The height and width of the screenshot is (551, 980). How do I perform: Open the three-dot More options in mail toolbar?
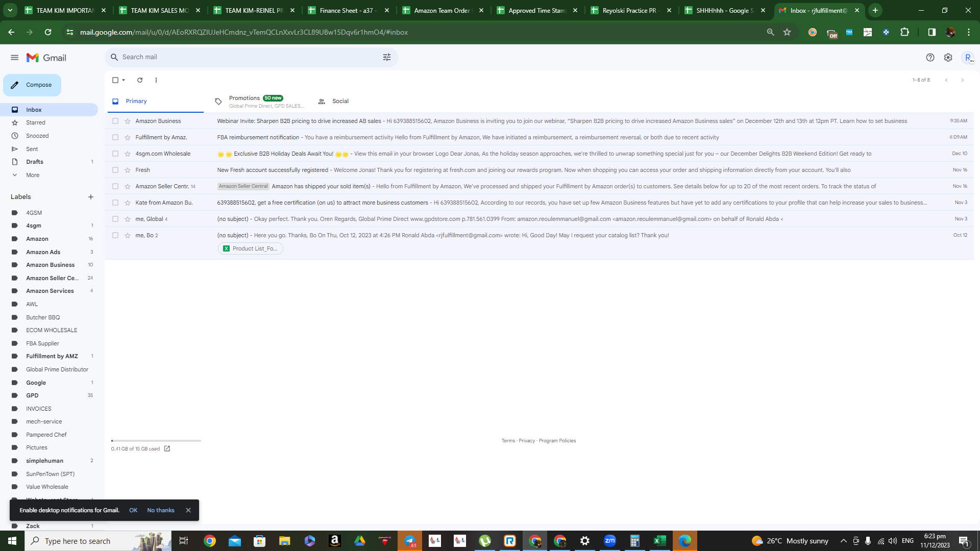tap(156, 80)
